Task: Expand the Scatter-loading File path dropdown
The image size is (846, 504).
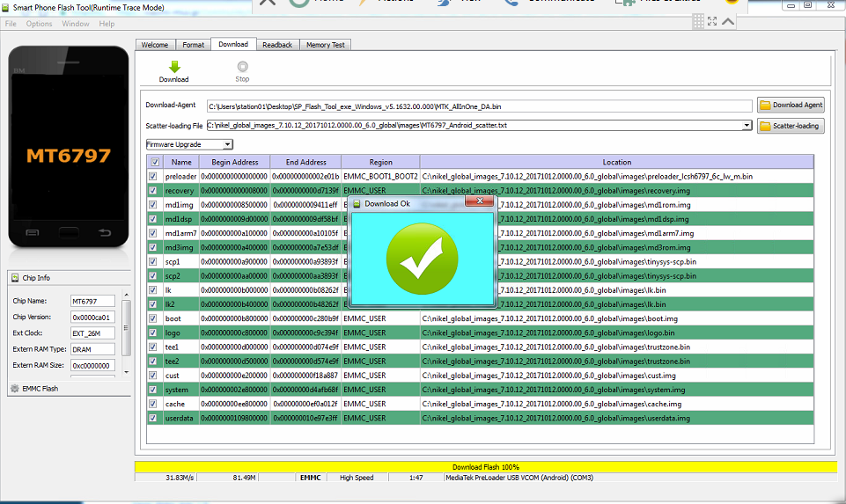Action: pyautogui.click(x=747, y=126)
